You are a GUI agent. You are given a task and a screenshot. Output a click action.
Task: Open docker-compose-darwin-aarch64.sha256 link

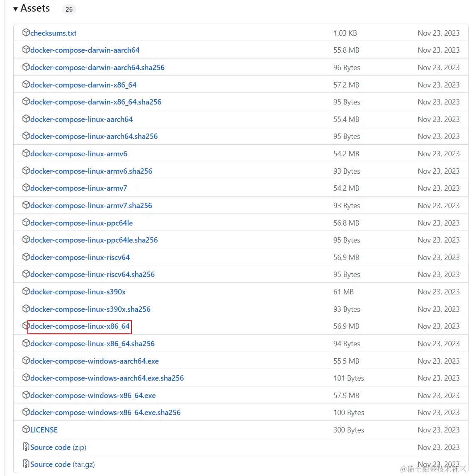click(x=97, y=68)
